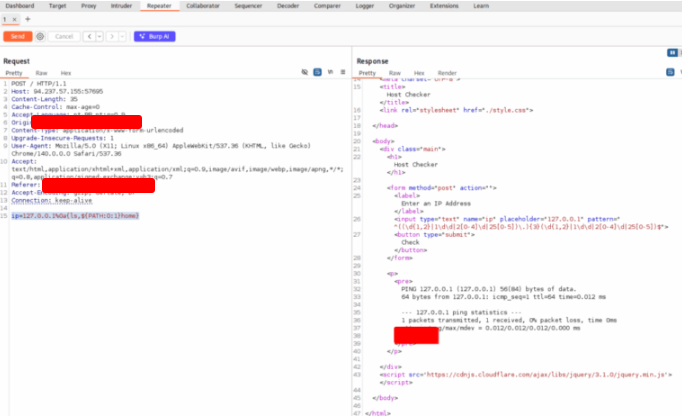
Task: Close request tab 1
Action: 14,19
